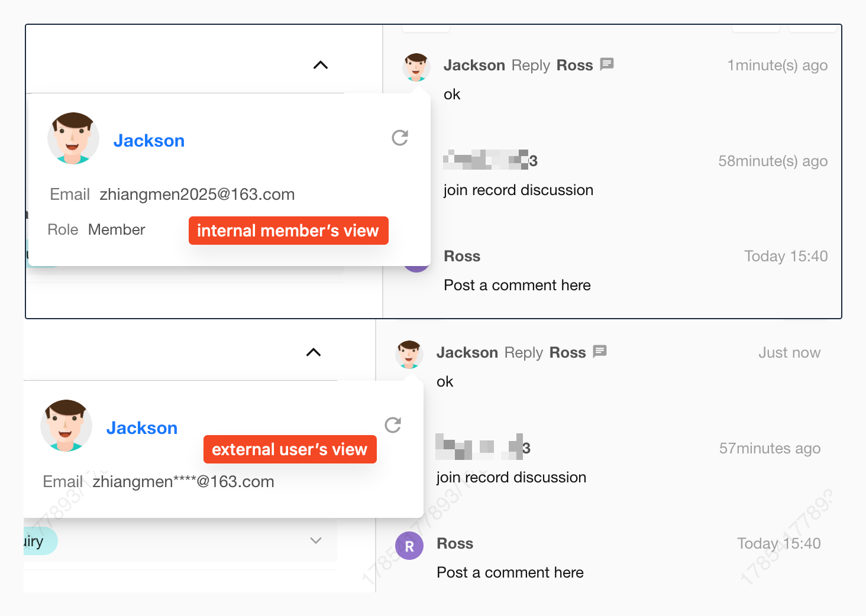Open Jackson's name link in internal member card
Screen dimensions: 866x616
(x=149, y=141)
